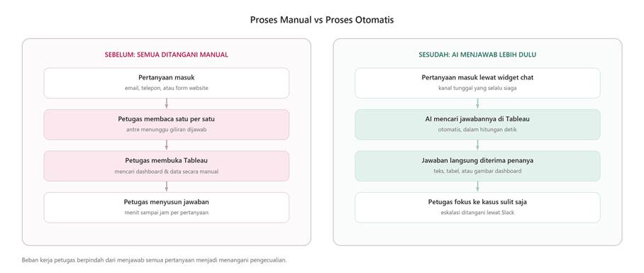The image size is (644, 273).
Task: Click arrow below Jawaban langsung diterima penanya
Action: (477, 186)
